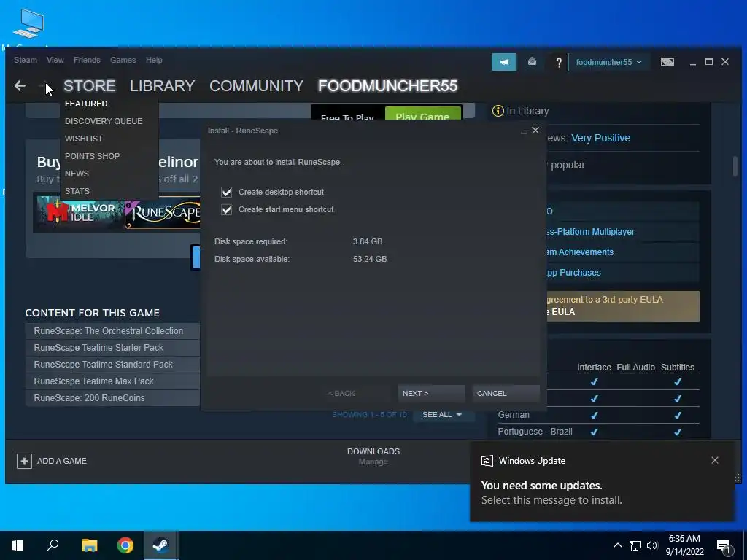Open the taskbar clock and date
Screen dimensions: 747x560
(x=684, y=545)
